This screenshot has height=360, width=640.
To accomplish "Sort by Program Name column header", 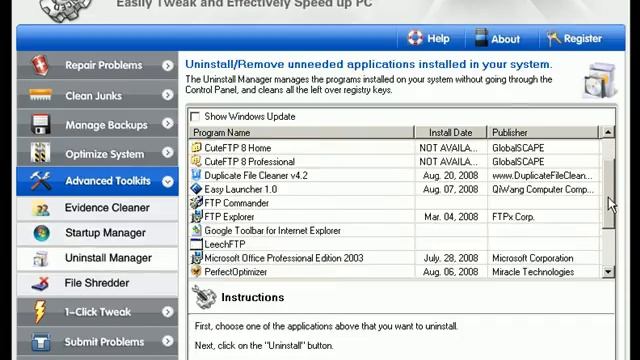I will (301, 133).
